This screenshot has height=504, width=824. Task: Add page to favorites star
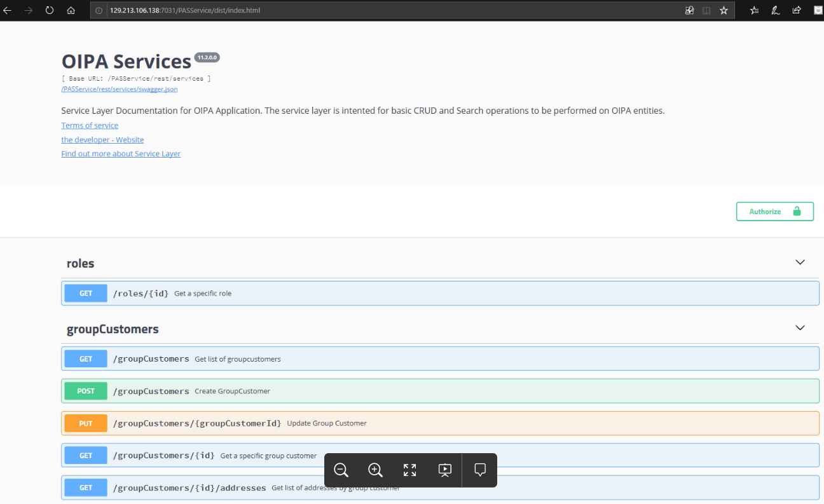pyautogui.click(x=724, y=10)
